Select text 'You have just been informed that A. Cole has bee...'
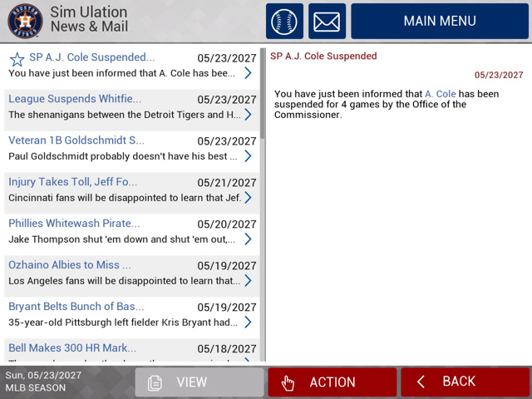Viewport: 532px width, 399px height. point(121,73)
